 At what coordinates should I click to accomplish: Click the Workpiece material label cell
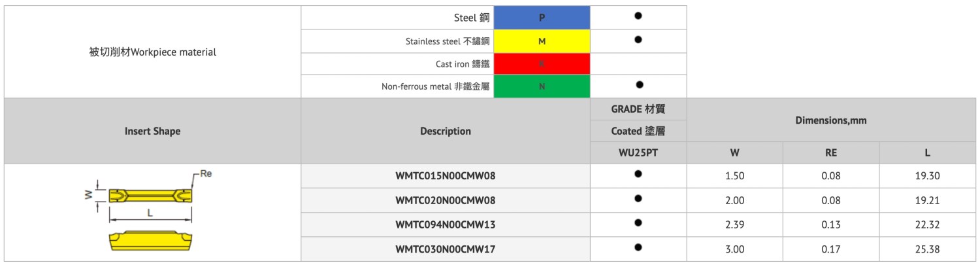[x=152, y=52]
